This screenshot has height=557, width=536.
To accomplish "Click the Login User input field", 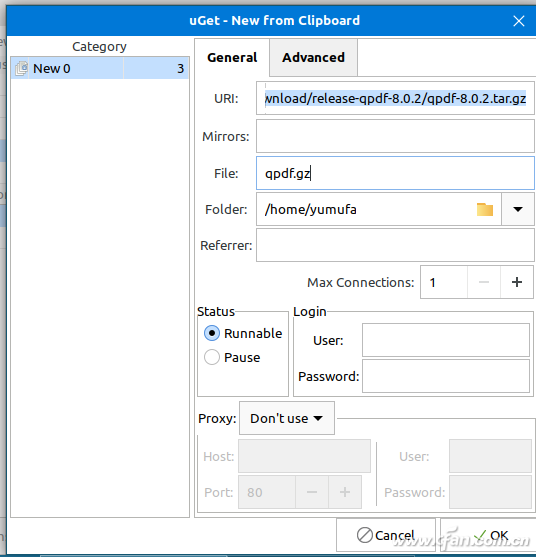I will click(x=446, y=340).
